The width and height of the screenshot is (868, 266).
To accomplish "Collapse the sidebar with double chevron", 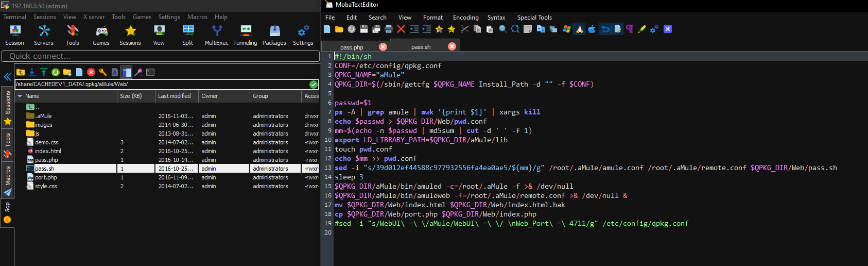I will tap(7, 77).
